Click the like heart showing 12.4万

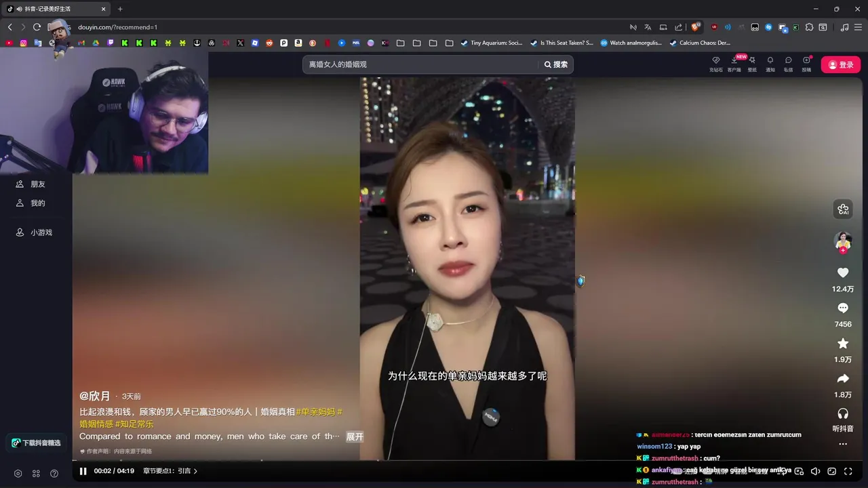(843, 272)
